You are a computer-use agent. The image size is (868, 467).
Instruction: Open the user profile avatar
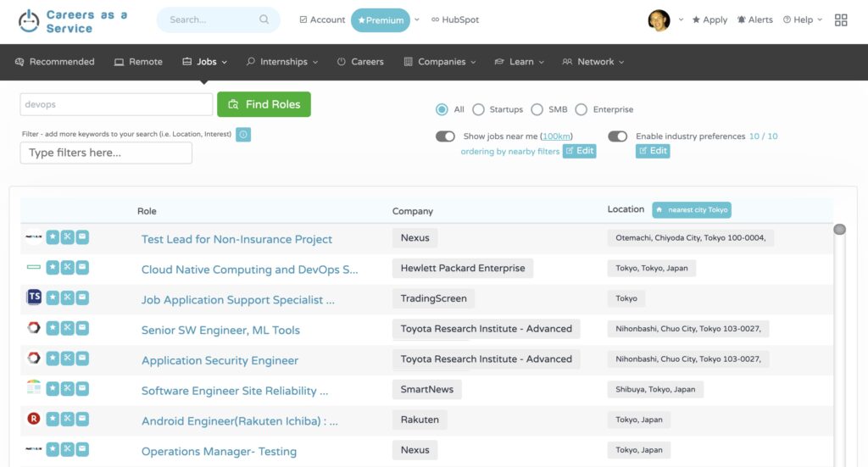tap(659, 20)
